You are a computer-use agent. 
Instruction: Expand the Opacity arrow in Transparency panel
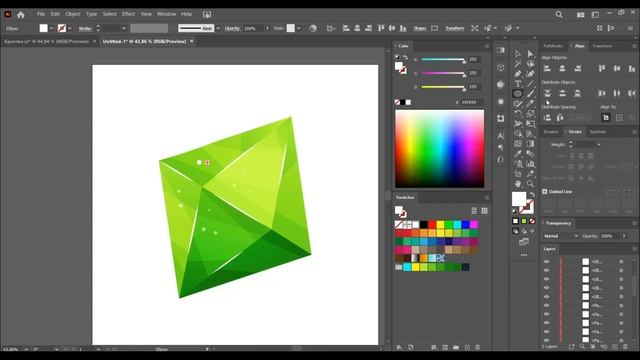(624, 236)
